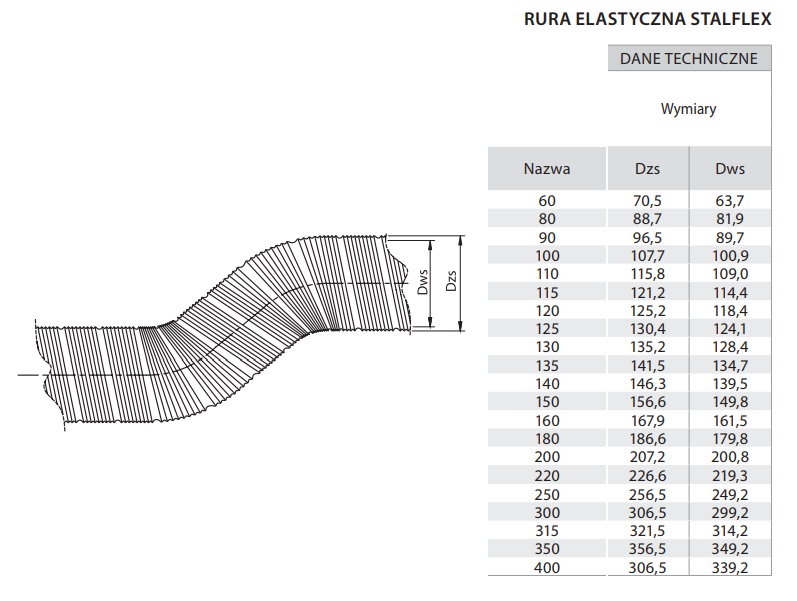The height and width of the screenshot is (601, 797).
Task: Select Dws value 339,2
Action: [x=730, y=568]
